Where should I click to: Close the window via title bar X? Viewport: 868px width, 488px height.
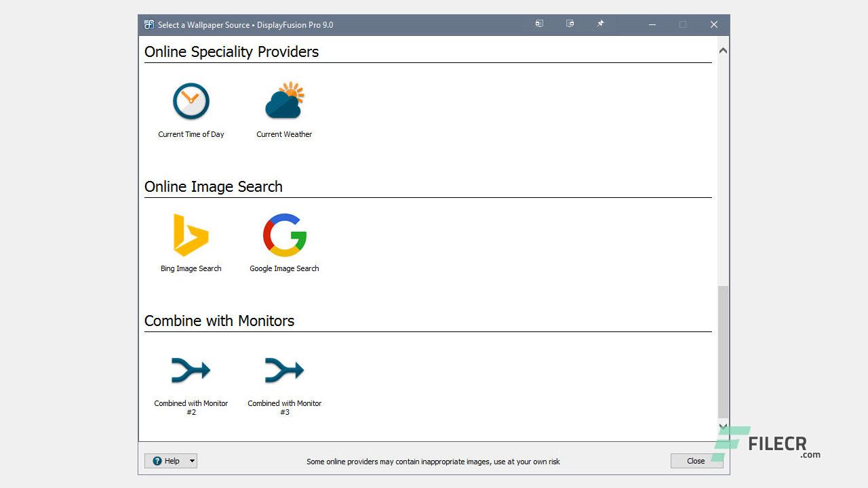(714, 25)
